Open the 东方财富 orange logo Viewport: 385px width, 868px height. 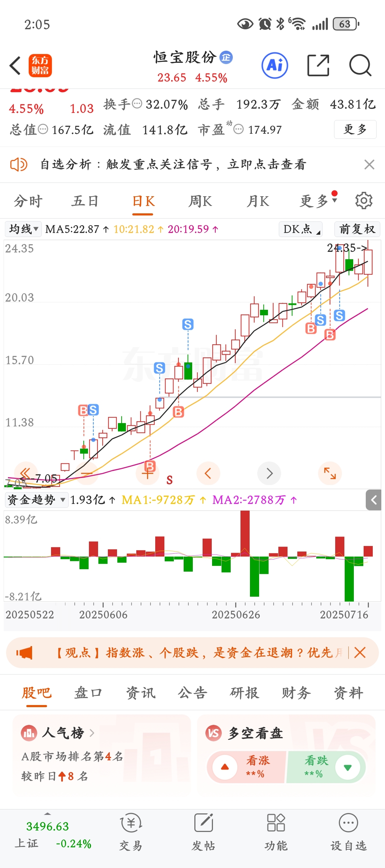pos(40,65)
